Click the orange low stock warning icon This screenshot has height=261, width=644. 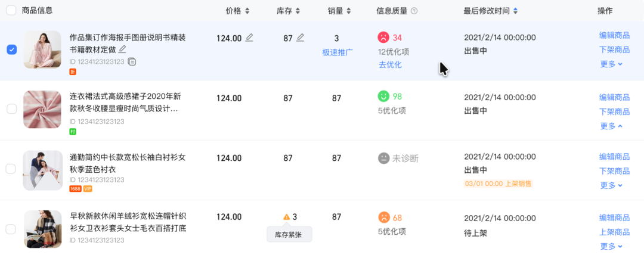[286, 217]
